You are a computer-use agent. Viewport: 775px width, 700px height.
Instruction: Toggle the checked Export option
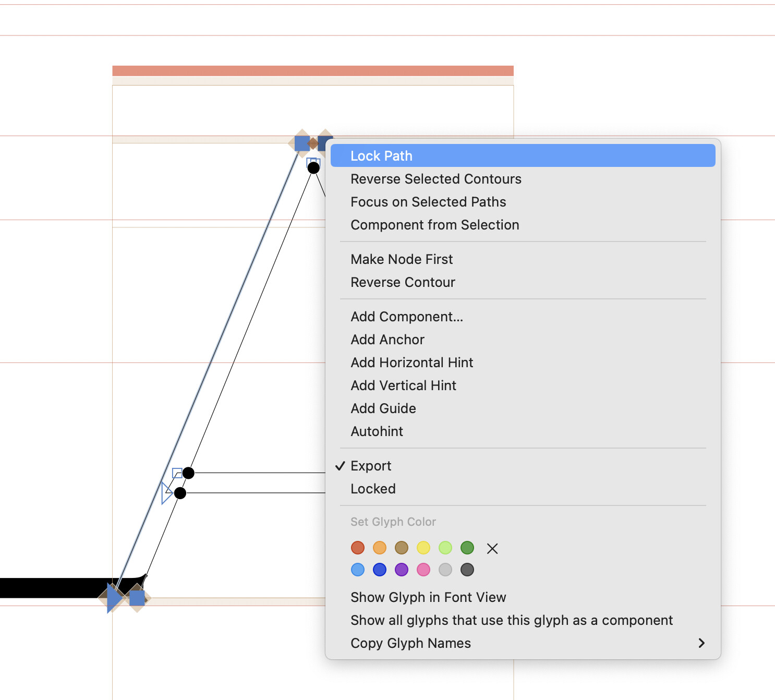[371, 466]
